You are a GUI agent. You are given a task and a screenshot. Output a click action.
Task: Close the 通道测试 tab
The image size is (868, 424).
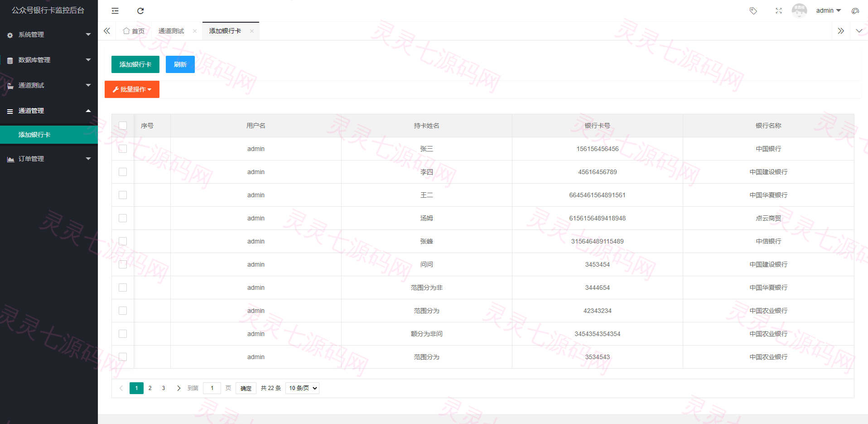point(195,31)
